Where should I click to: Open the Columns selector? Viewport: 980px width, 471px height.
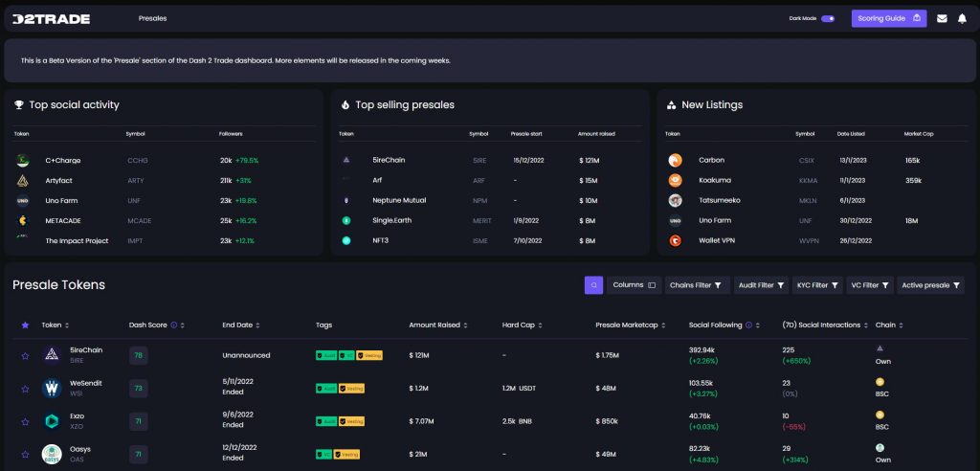coord(634,285)
